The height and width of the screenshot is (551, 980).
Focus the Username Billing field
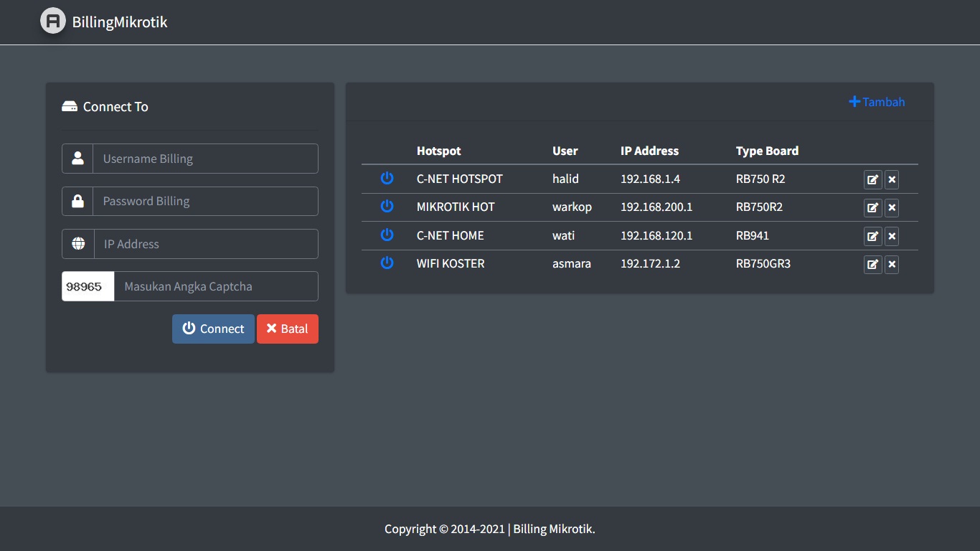(x=205, y=159)
